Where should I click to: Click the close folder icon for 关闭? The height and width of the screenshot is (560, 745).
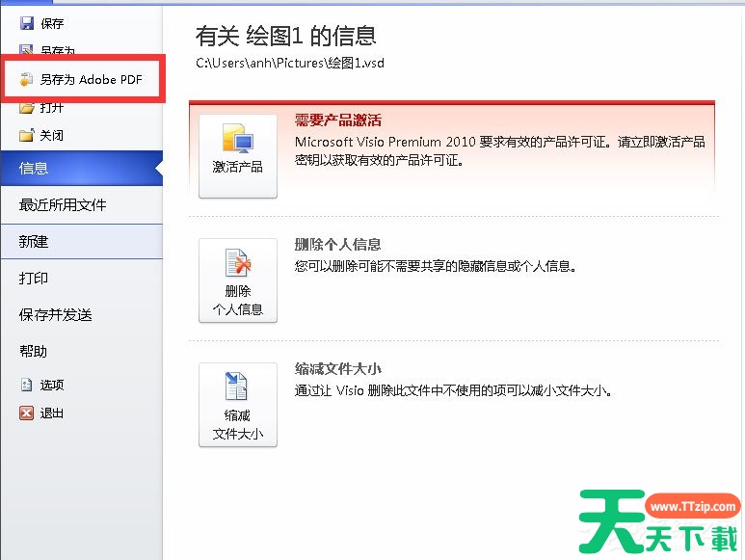(x=27, y=135)
